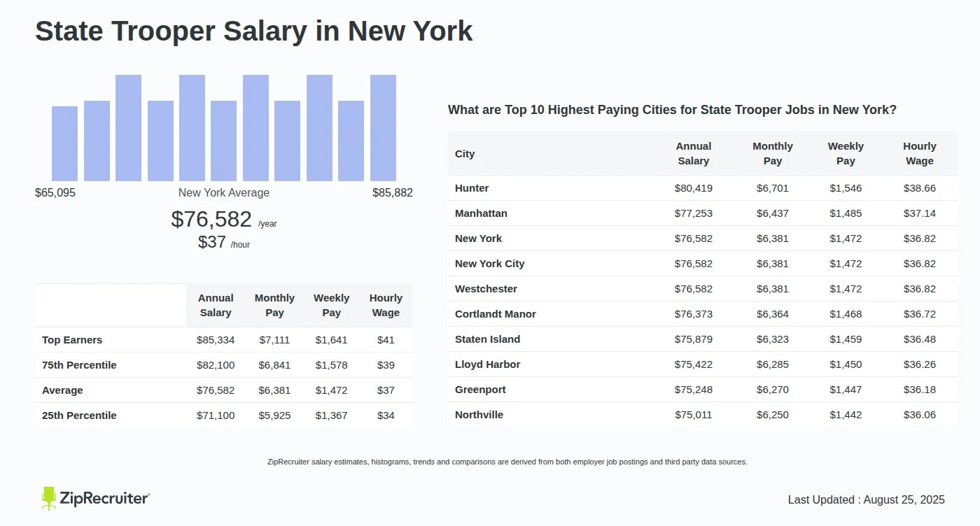This screenshot has height=526, width=980.
Task: Click Greenport hourly wage $36.18
Action: pyautogui.click(x=920, y=390)
